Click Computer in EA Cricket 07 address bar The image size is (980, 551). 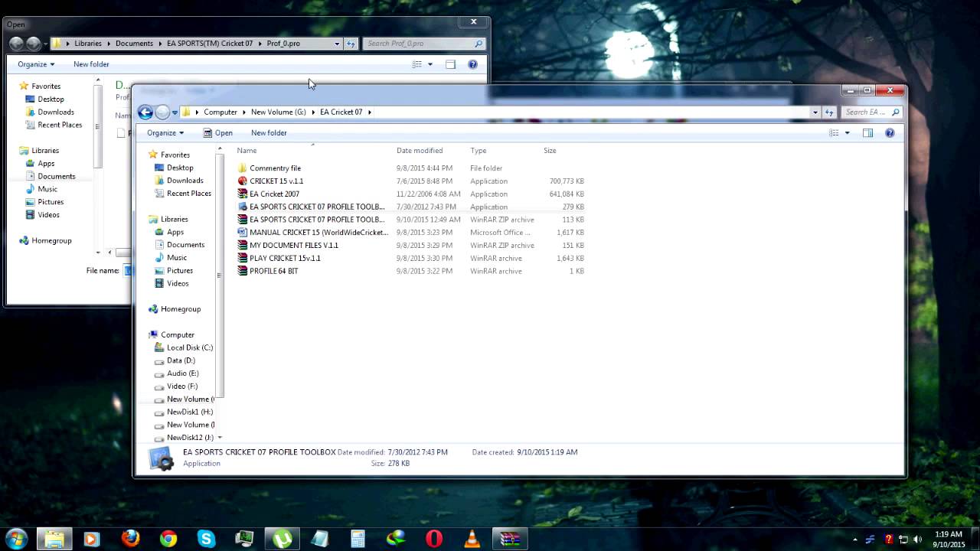[220, 112]
